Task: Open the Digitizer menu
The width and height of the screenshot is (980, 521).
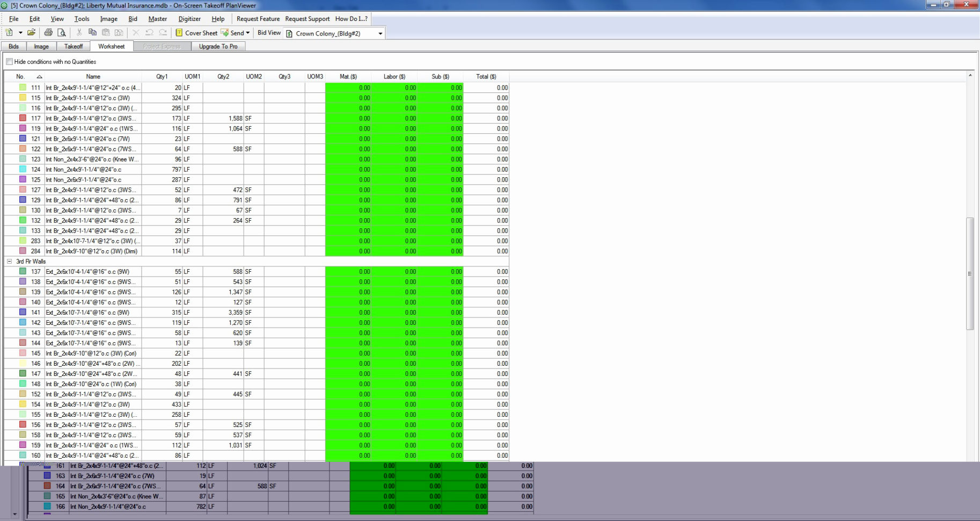Action: click(189, 18)
